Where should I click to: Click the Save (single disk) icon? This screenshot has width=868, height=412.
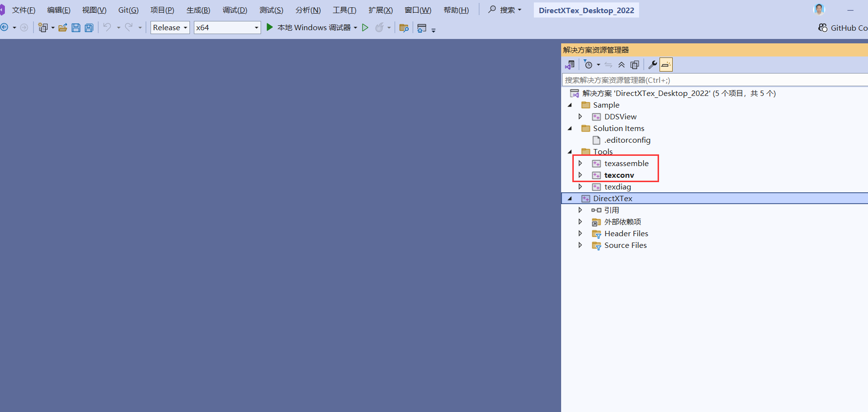coord(76,28)
